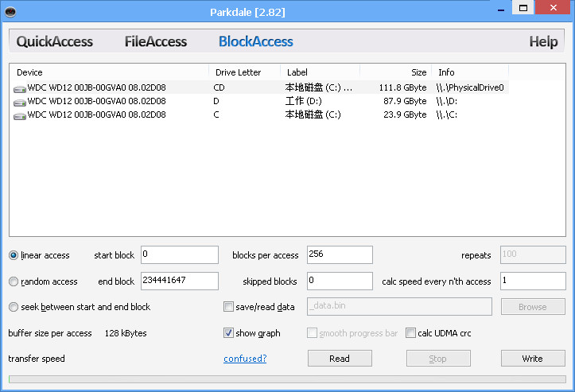
Task: Click the blocks per access field
Action: point(339,255)
